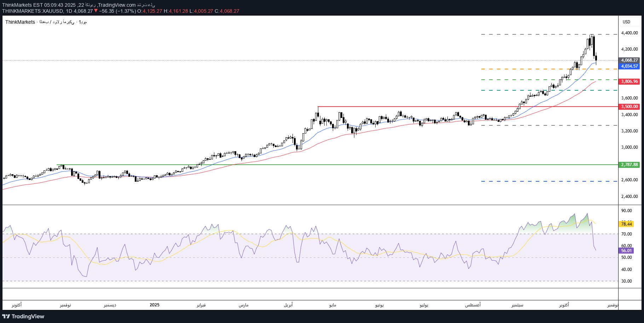Screen dimensions: 644x323
Task: Expand the ThinkMarkets symbol legend details
Action: click(x=20, y=22)
